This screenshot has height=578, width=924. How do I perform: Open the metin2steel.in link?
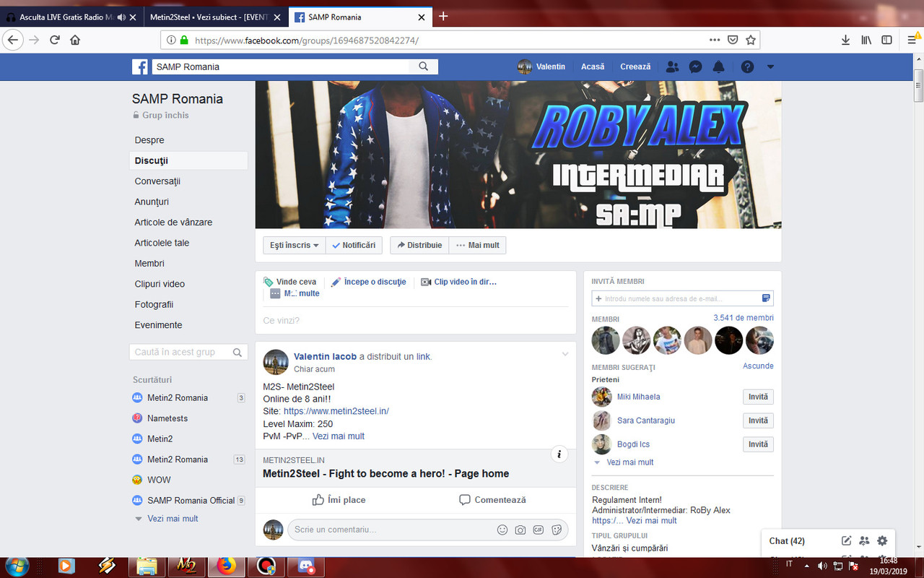point(336,410)
